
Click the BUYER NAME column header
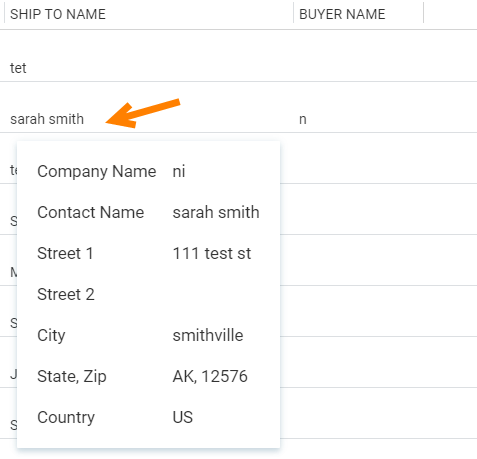342,14
